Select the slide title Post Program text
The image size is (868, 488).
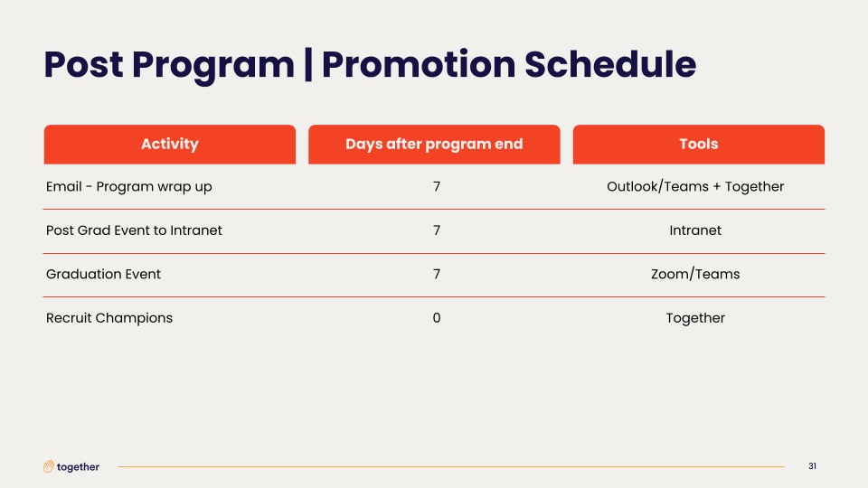(169, 66)
